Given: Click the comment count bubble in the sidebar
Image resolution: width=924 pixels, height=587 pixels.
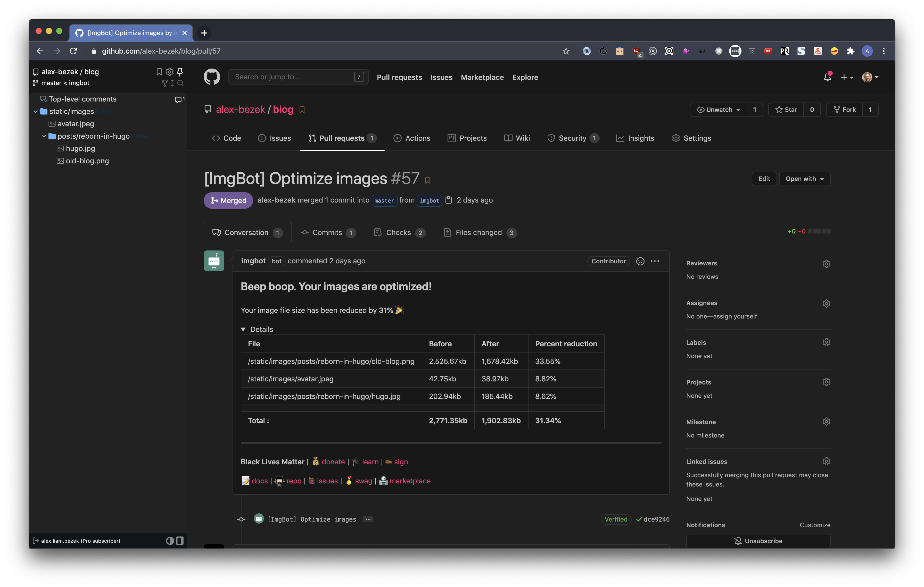Looking at the screenshot, I should [180, 99].
